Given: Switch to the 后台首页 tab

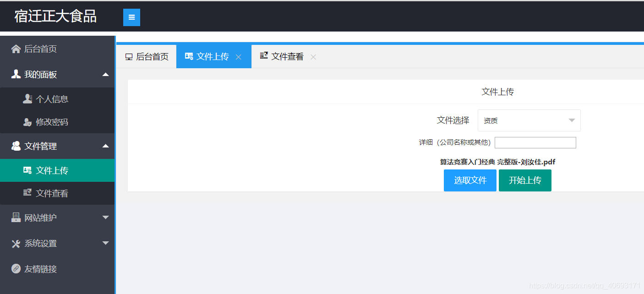Looking at the screenshot, I should click(x=147, y=56).
